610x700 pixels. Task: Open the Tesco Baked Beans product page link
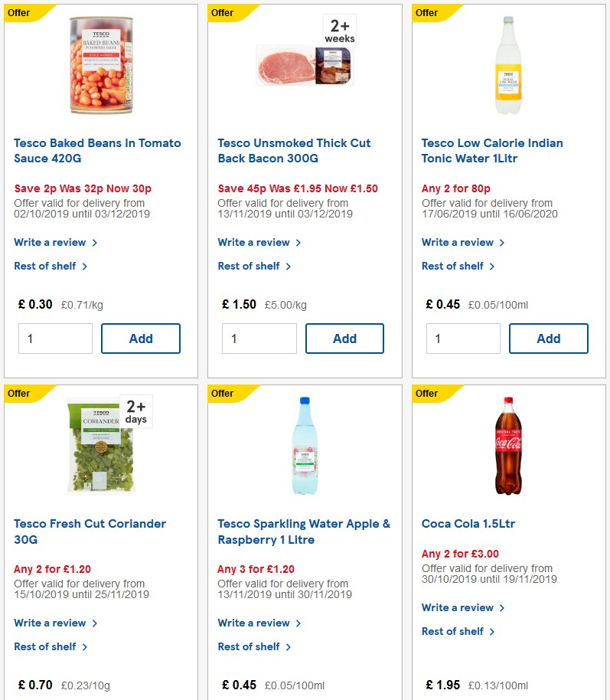[97, 150]
